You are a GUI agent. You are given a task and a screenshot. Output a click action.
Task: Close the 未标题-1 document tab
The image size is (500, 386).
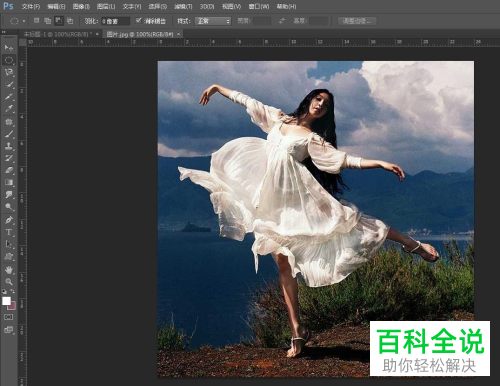click(x=97, y=34)
